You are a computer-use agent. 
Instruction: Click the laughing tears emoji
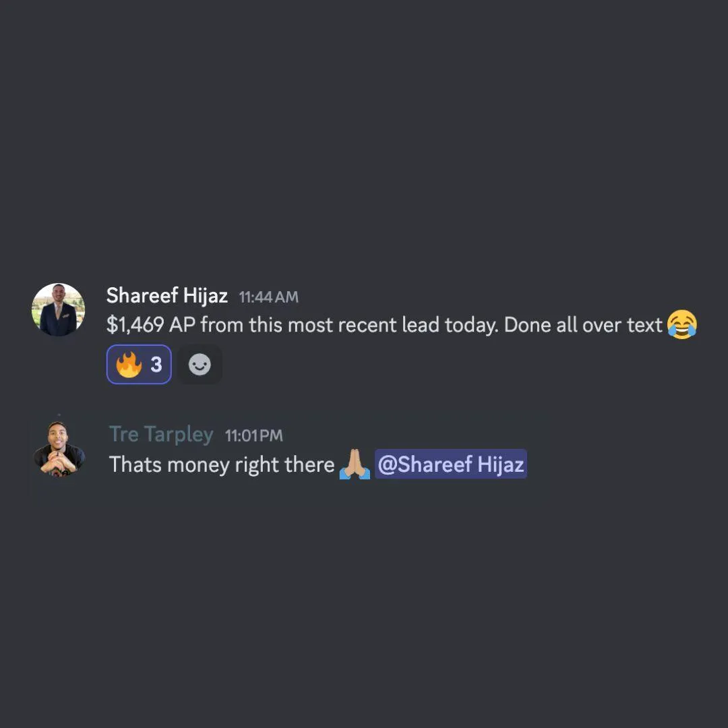coord(682,324)
